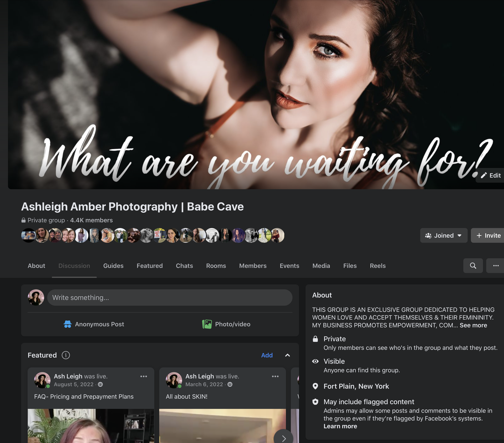Switch to the Members tab
The image size is (504, 443).
(x=252, y=265)
